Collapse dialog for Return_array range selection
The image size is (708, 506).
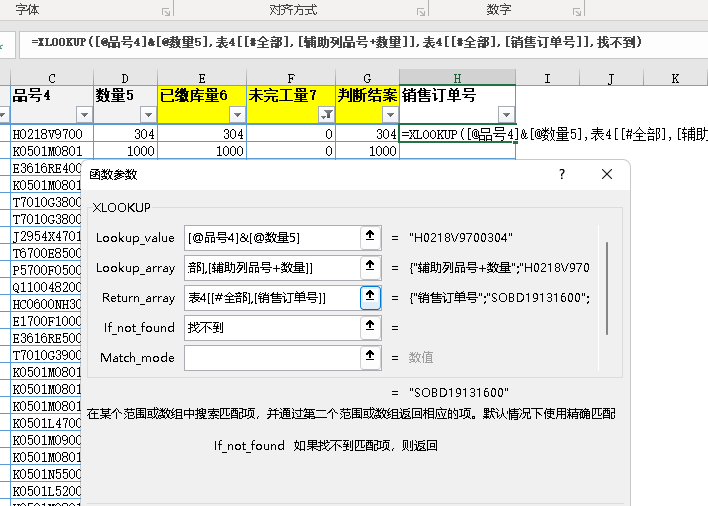(x=370, y=297)
